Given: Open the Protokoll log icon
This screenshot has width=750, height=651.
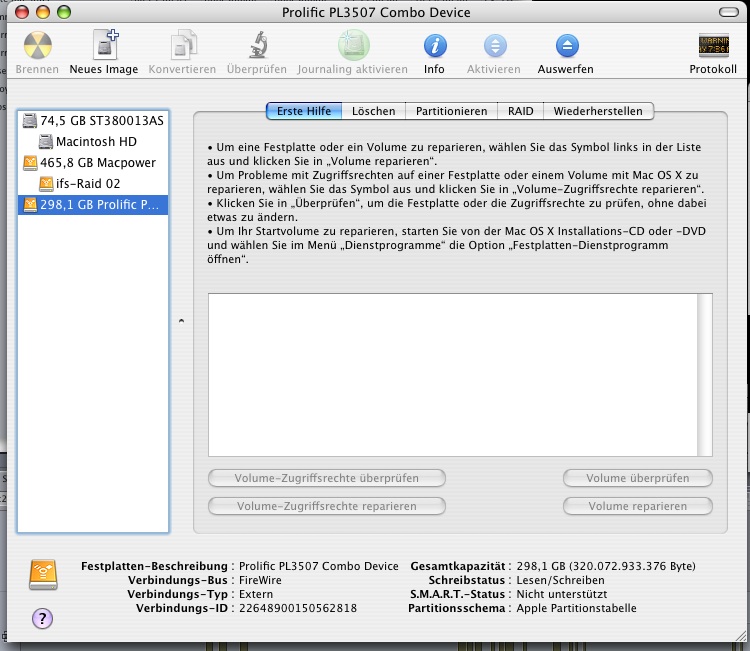Looking at the screenshot, I should [713, 45].
